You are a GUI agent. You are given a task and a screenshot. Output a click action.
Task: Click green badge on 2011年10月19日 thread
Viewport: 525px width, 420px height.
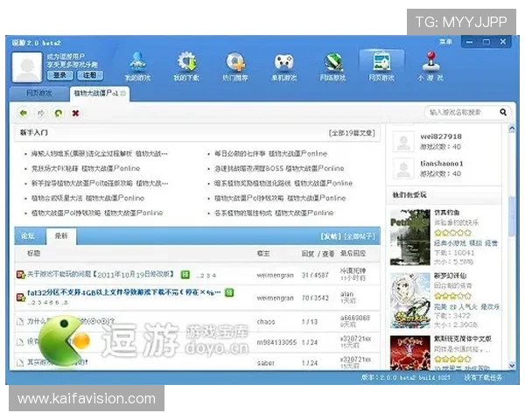tap(185, 275)
